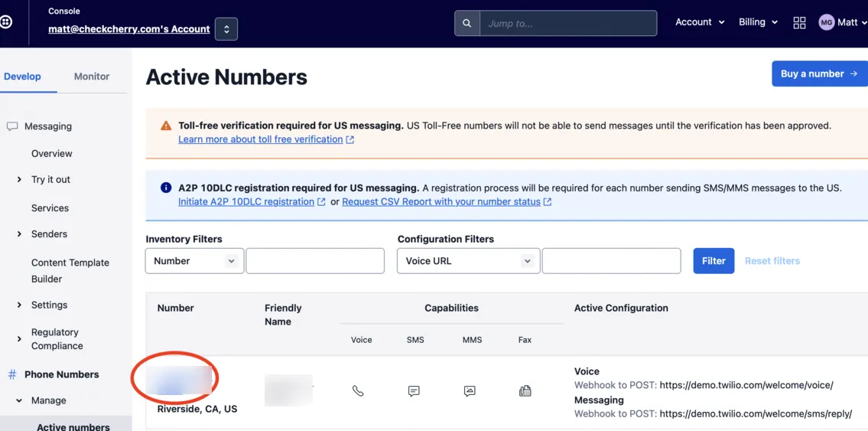Click the Inventory Filters text input
This screenshot has width=868, height=431.
tap(315, 261)
